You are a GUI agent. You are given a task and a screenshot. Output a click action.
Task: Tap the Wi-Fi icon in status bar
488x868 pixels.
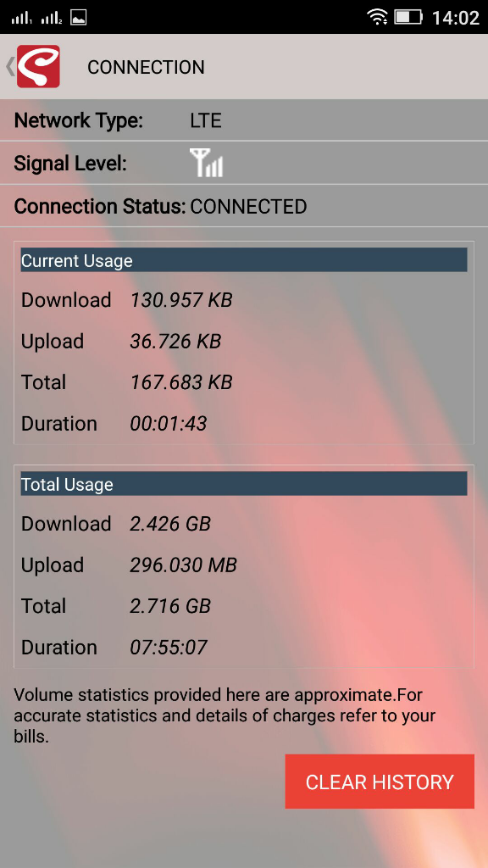(377, 17)
